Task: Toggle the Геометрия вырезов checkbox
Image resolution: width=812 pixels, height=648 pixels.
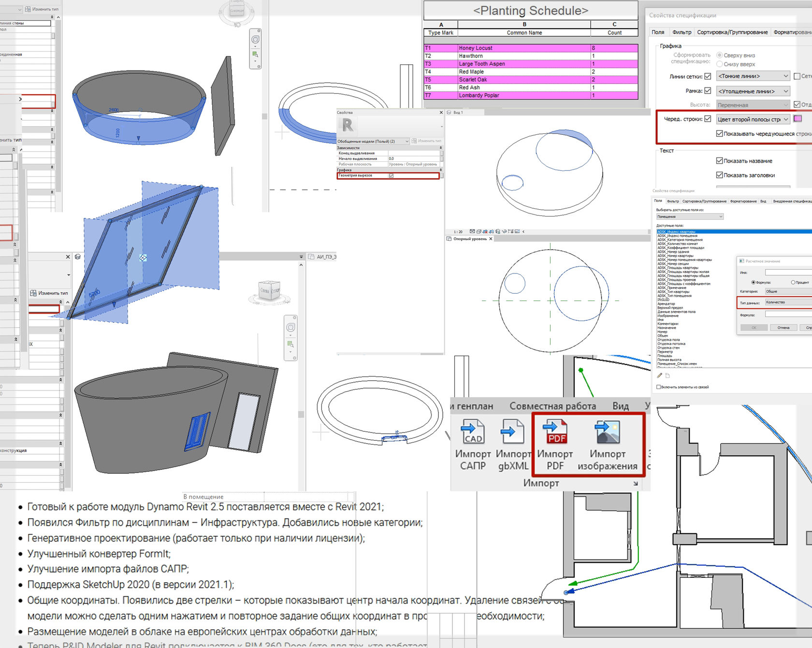Action: pos(391,175)
